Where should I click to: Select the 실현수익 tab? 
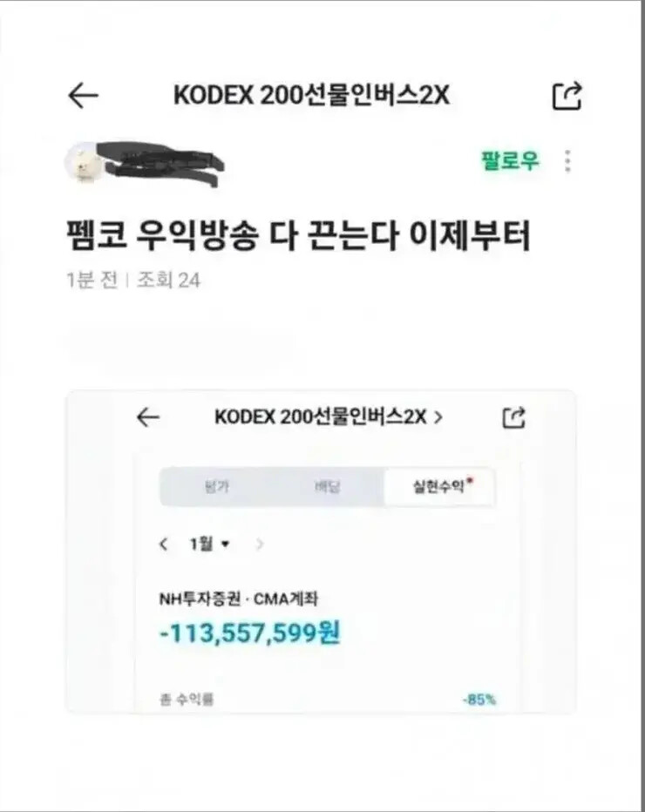(439, 486)
